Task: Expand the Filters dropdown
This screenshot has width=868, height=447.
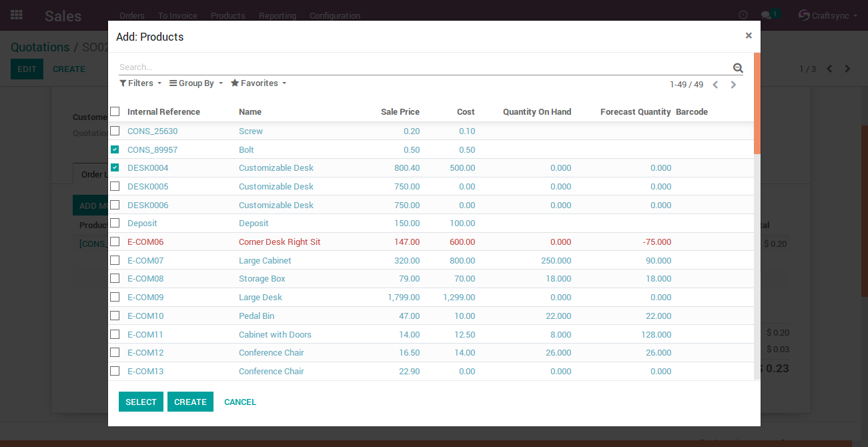Action: coord(141,83)
